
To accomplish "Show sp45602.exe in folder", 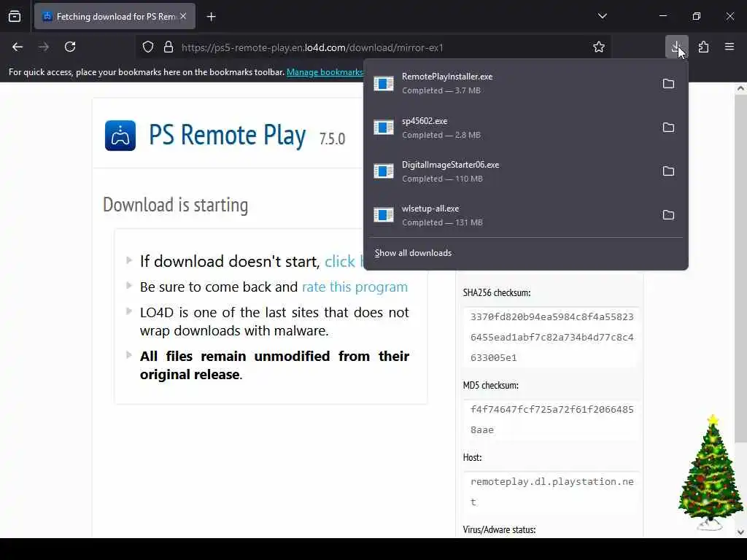I will (x=668, y=128).
